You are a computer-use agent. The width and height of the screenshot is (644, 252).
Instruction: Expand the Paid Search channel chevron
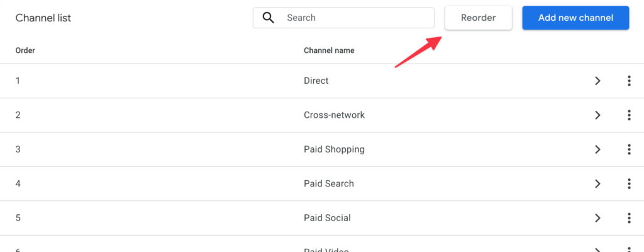(x=597, y=183)
